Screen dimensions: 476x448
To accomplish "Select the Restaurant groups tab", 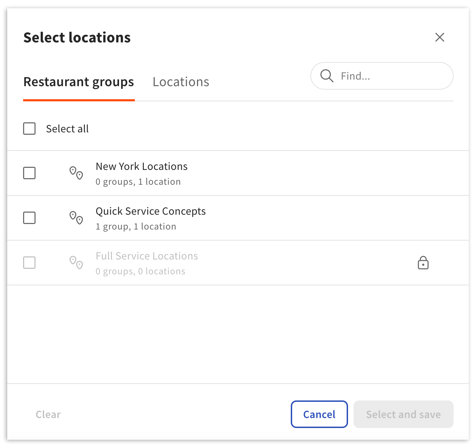I will (79, 82).
